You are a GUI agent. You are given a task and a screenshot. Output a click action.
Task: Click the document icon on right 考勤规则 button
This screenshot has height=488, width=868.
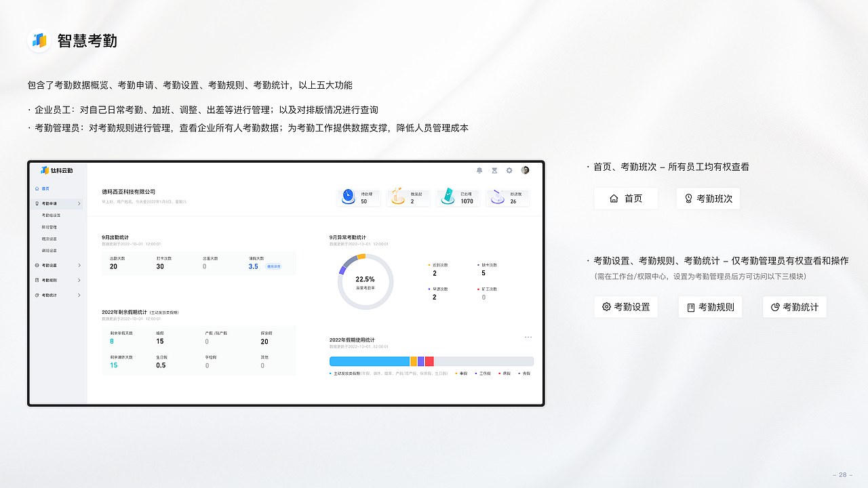coord(691,307)
